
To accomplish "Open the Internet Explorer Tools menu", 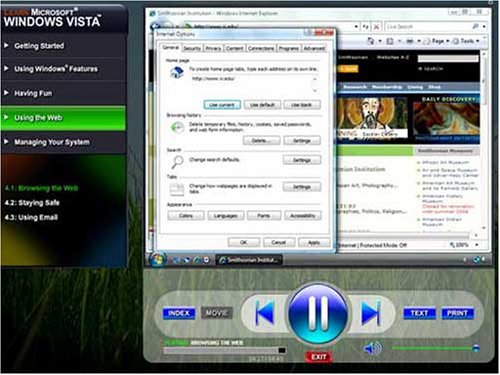I will [466, 41].
